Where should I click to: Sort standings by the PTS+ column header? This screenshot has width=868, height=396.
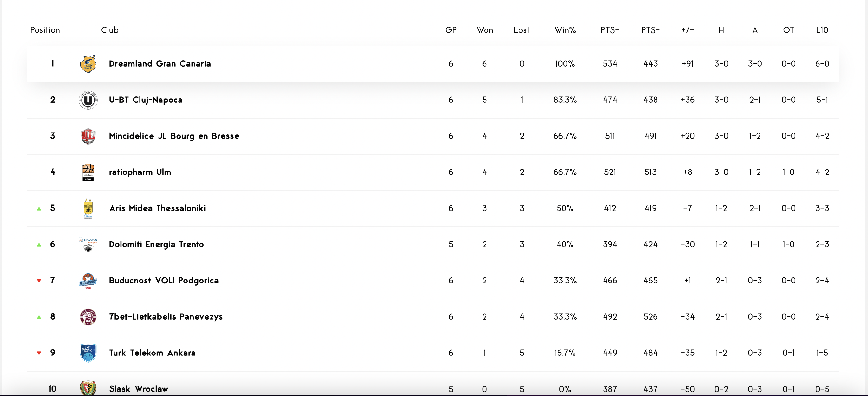(610, 30)
